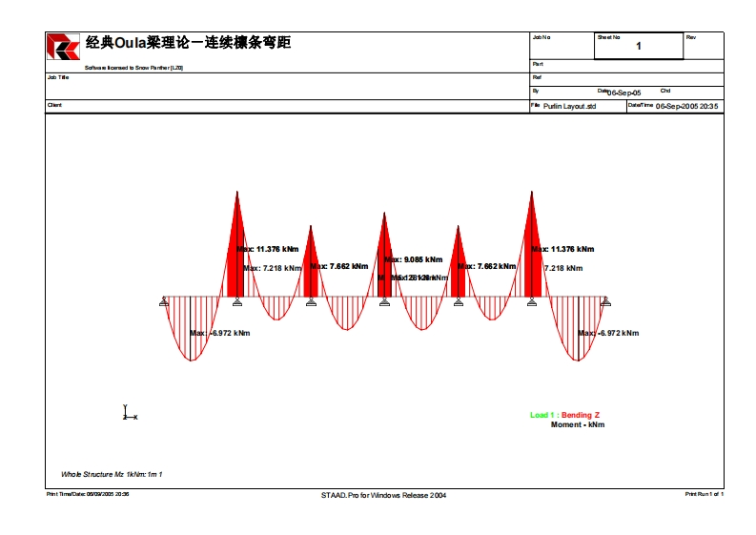This screenshot has height=535, width=756.
Task: Select the leftmost beam support symbol
Action: 164,302
